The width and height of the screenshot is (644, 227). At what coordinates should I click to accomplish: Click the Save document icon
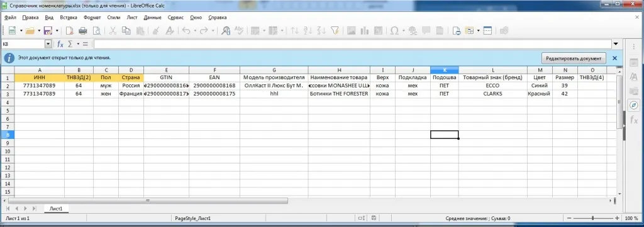click(47, 31)
